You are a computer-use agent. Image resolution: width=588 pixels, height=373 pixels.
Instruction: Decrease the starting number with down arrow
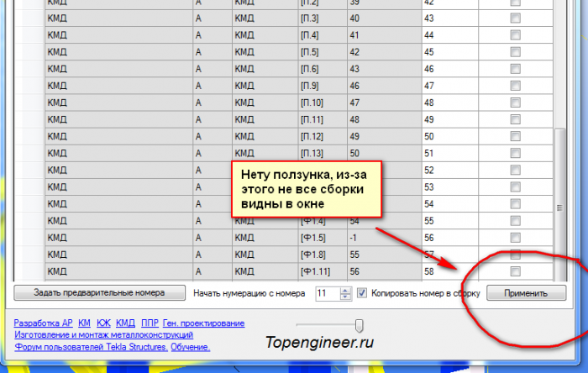345,297
